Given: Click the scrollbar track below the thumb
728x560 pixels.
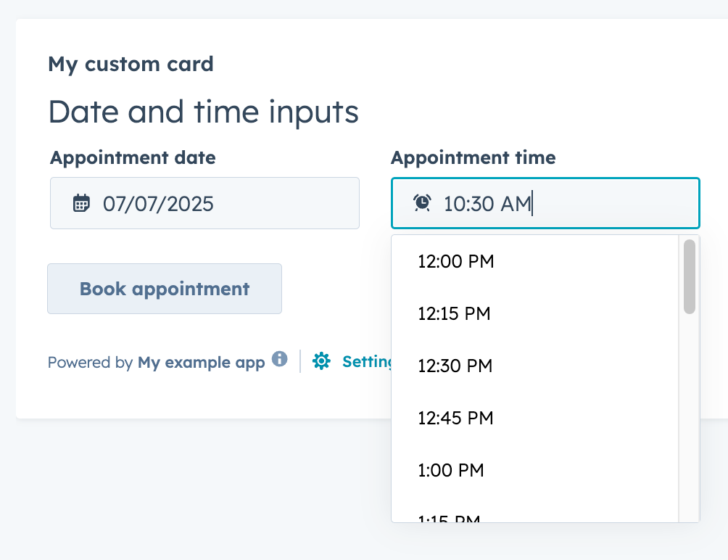Looking at the screenshot, I should click(690, 421).
